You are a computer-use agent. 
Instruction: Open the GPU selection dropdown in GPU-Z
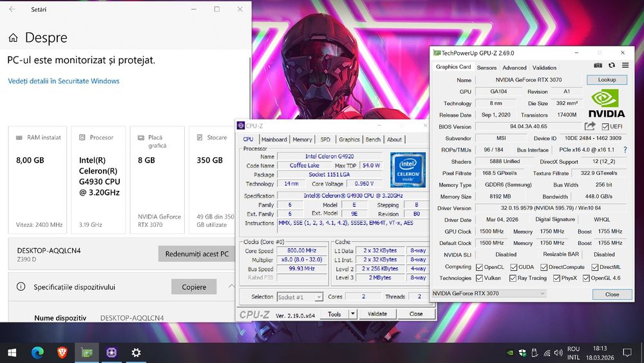(489, 293)
